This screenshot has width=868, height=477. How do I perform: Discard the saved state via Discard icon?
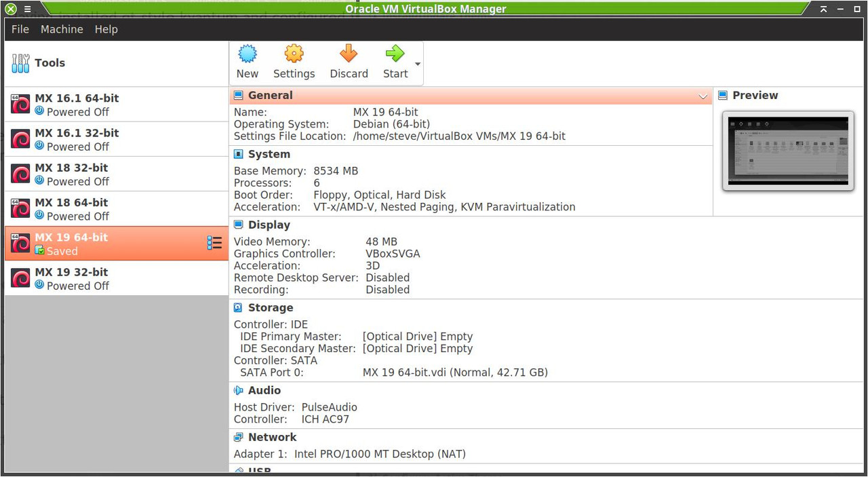(349, 54)
